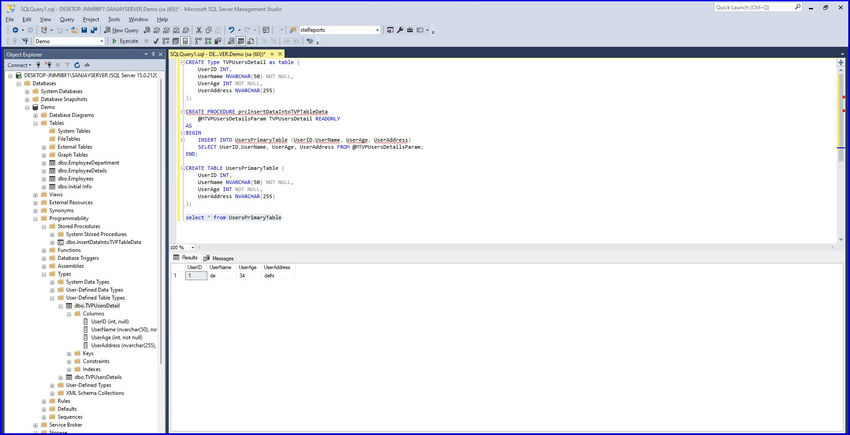850x435 pixels.
Task: Click the Object Explorer activity monitor icon
Action: [88, 64]
